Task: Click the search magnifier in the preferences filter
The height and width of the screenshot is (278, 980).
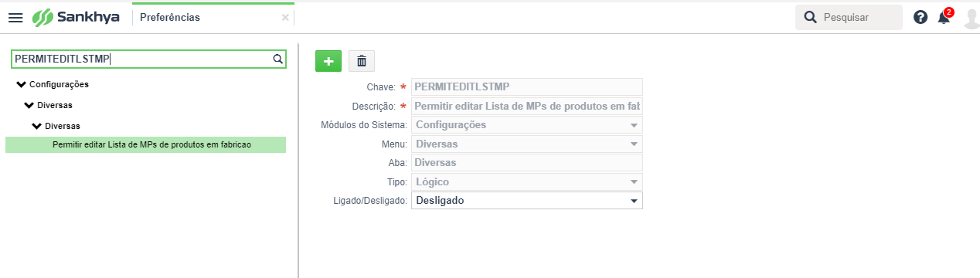Action: [x=277, y=59]
